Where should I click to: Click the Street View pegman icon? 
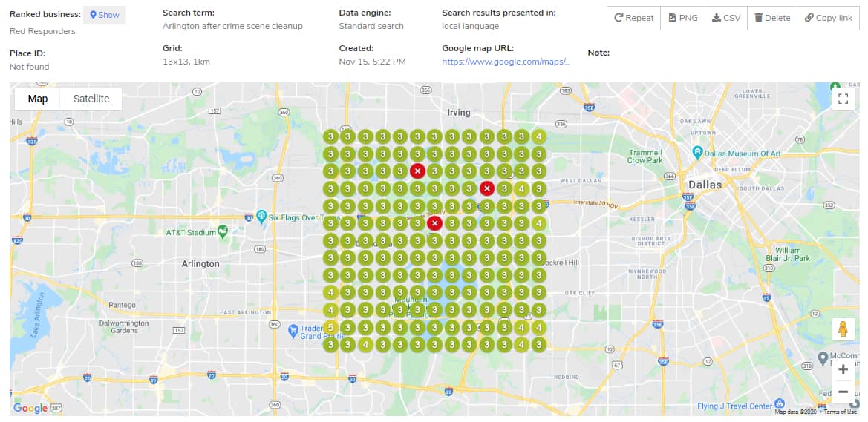point(843,329)
